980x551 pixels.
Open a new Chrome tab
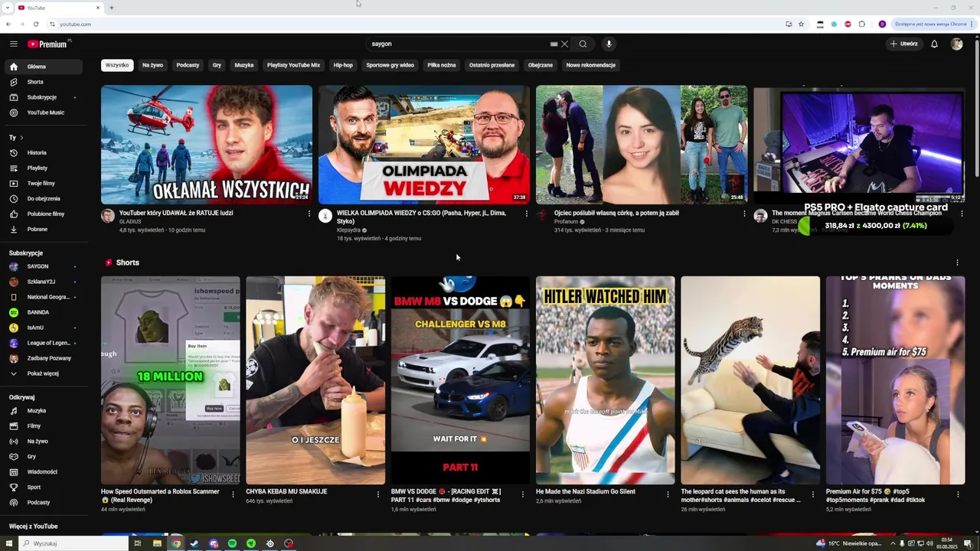(x=112, y=8)
